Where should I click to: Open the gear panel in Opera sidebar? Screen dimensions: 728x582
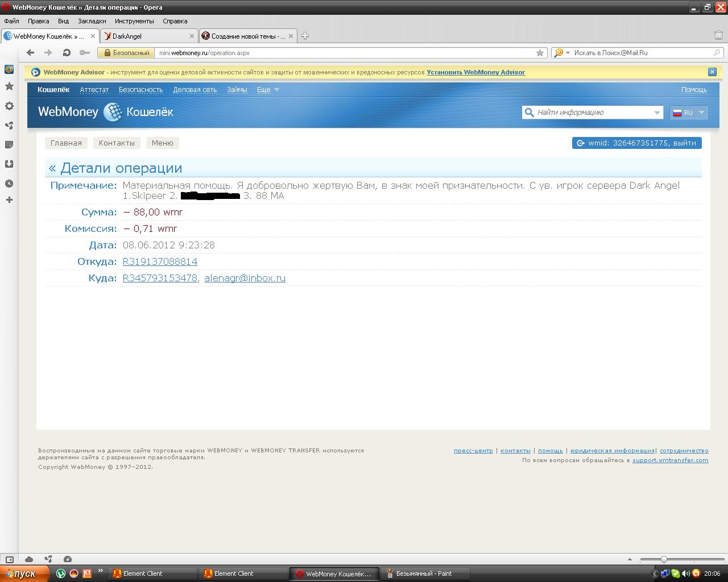[x=9, y=106]
